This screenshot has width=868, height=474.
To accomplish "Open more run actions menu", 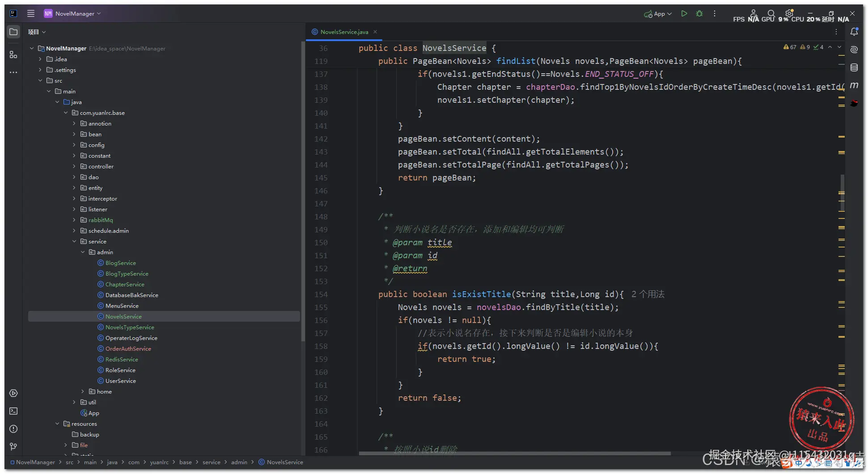I will [715, 13].
